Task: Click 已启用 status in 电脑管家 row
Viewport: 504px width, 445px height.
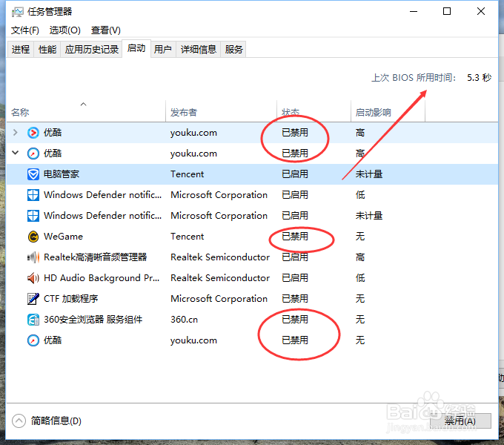Action: tap(295, 174)
